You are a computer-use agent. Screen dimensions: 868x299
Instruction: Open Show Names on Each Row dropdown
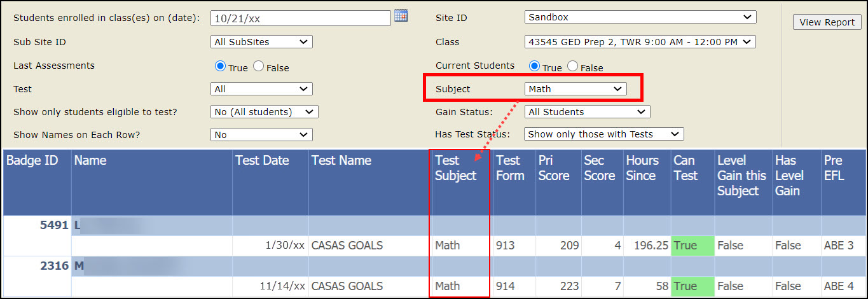[x=261, y=135]
